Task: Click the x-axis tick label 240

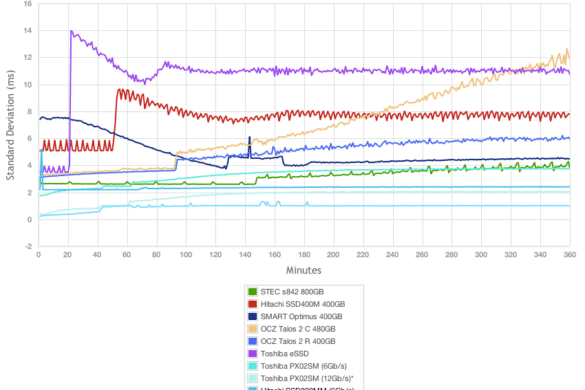Action: click(x=392, y=255)
